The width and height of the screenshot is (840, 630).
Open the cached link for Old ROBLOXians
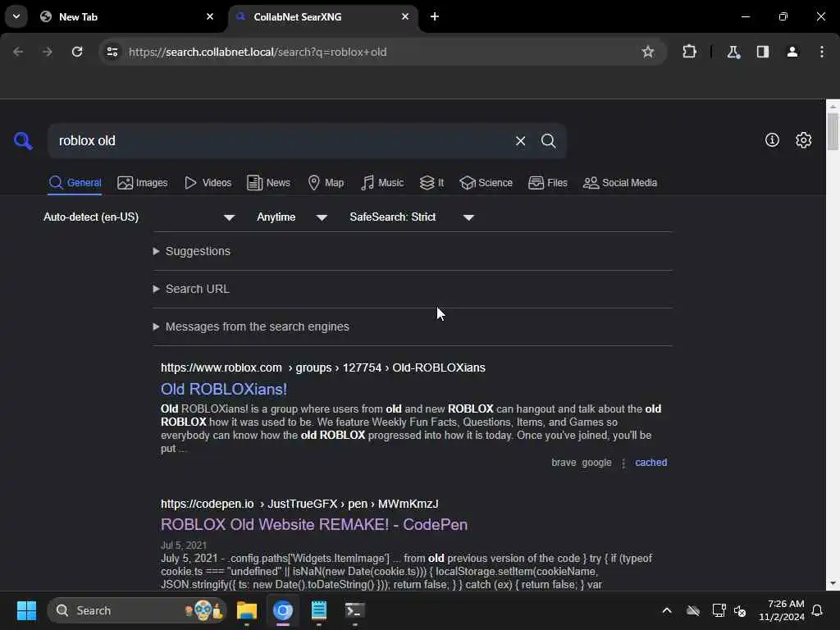(651, 463)
